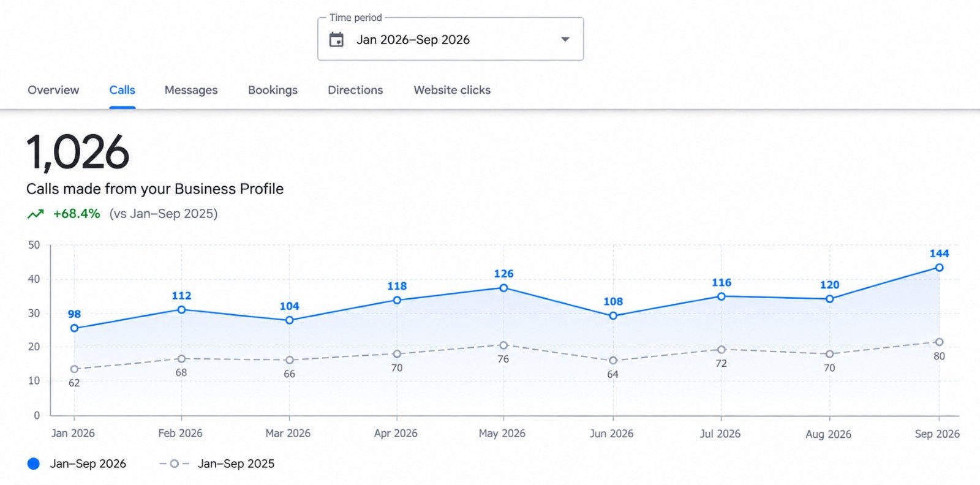Click the "May 2026" x-axis label
Image resolution: width=980 pixels, height=485 pixels.
pos(502,434)
